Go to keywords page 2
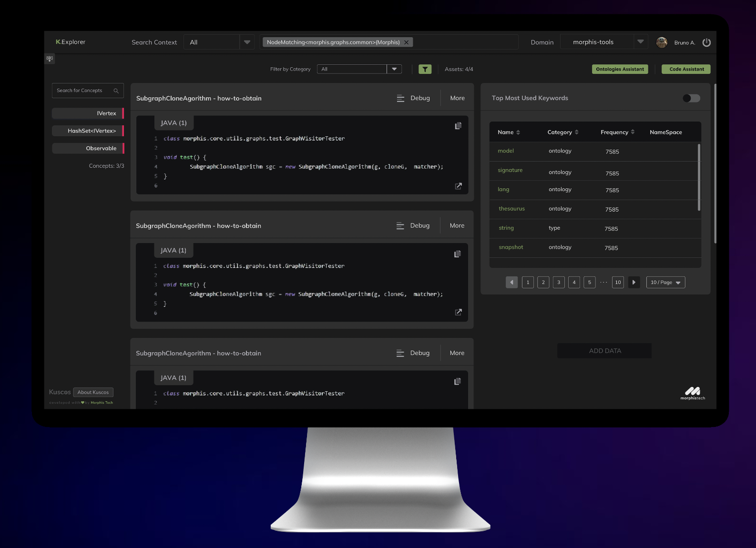 click(x=543, y=282)
